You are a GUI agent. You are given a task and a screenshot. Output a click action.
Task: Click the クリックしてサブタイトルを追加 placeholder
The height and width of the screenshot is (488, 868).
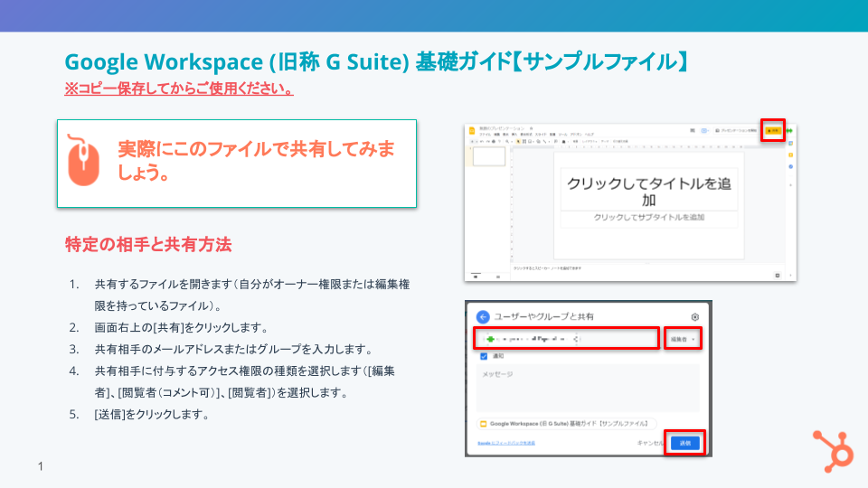(x=649, y=218)
